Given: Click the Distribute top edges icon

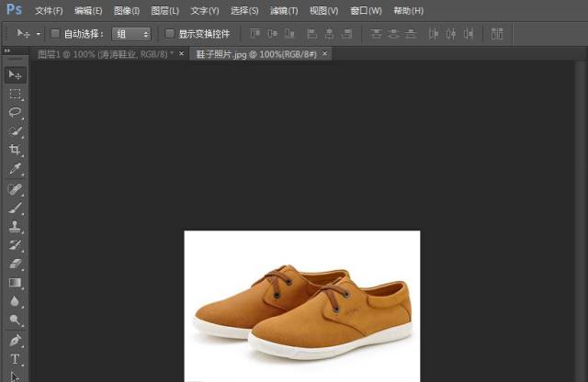Looking at the screenshot, I should [x=376, y=34].
